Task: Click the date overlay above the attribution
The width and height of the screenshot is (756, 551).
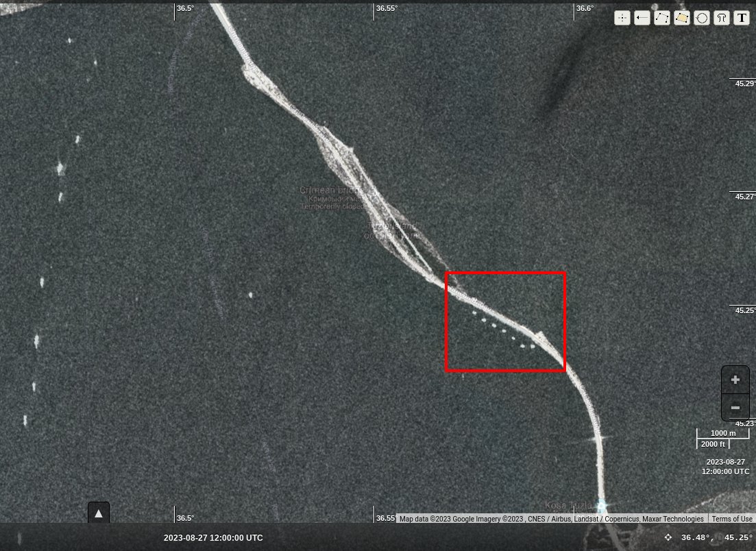Action: coord(725,467)
